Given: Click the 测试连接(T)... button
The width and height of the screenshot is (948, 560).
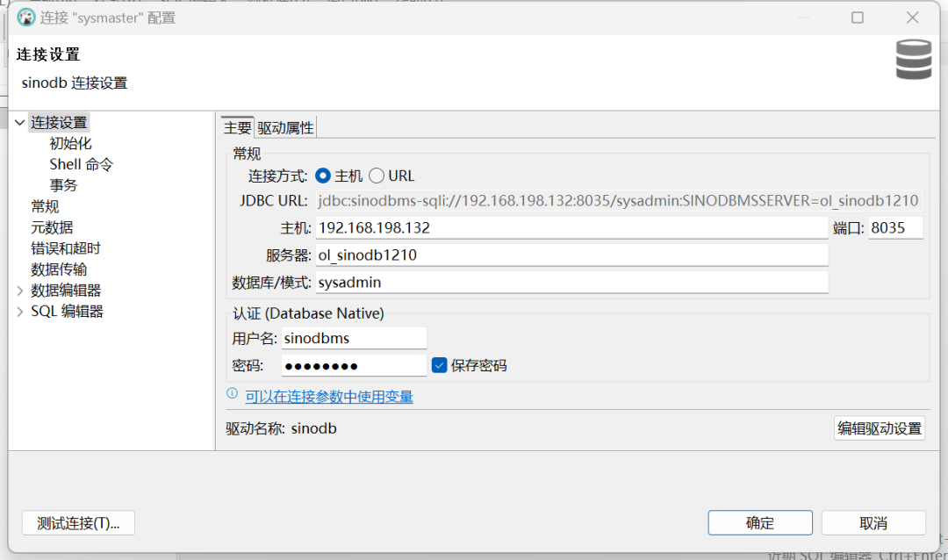Looking at the screenshot, I should click(x=79, y=523).
